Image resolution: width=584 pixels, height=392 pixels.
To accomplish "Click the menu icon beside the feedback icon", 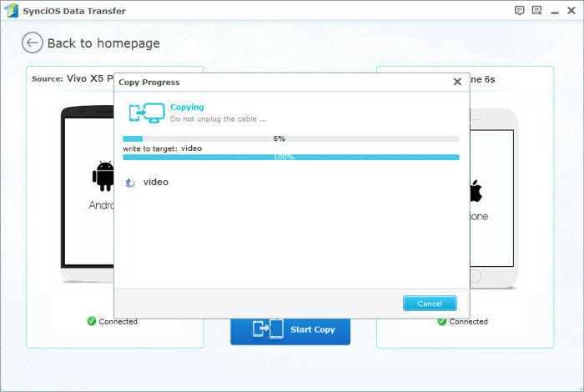I will pyautogui.click(x=536, y=10).
